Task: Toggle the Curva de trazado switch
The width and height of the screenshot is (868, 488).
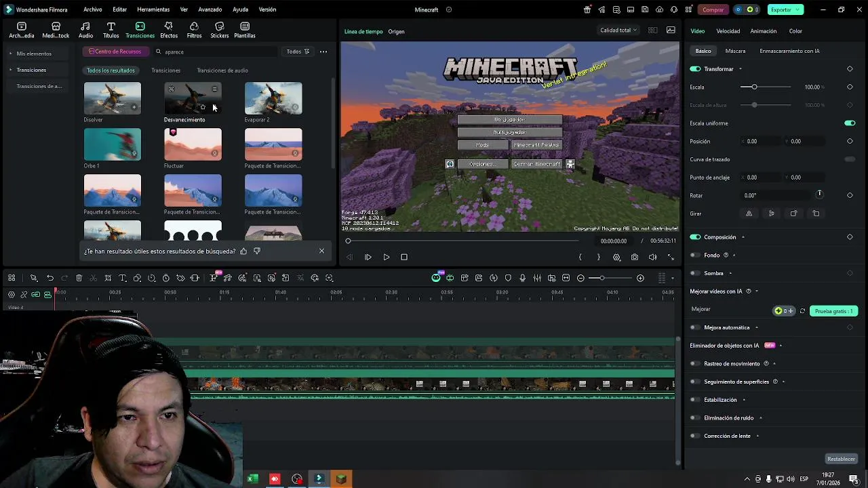Action: (850, 159)
